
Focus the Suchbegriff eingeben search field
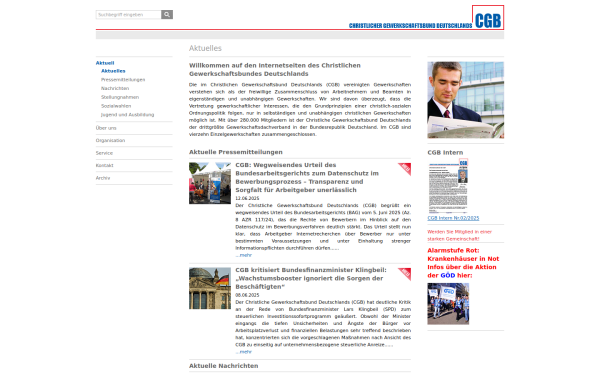[129, 15]
